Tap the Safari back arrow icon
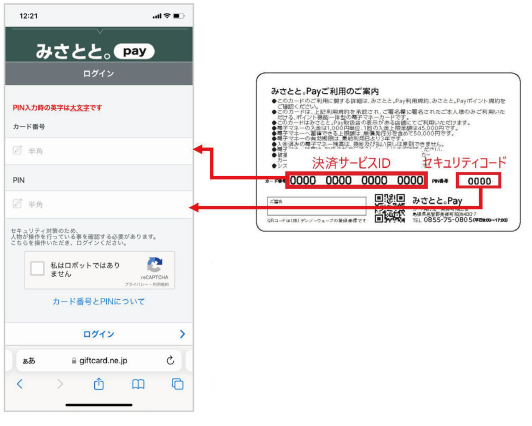532x426 pixels. (20, 384)
